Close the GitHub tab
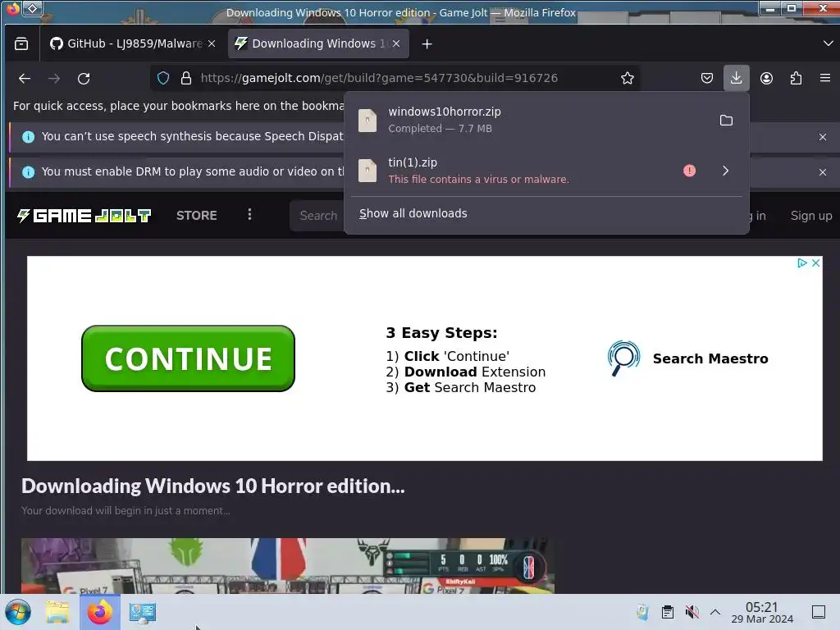 pos(212,44)
